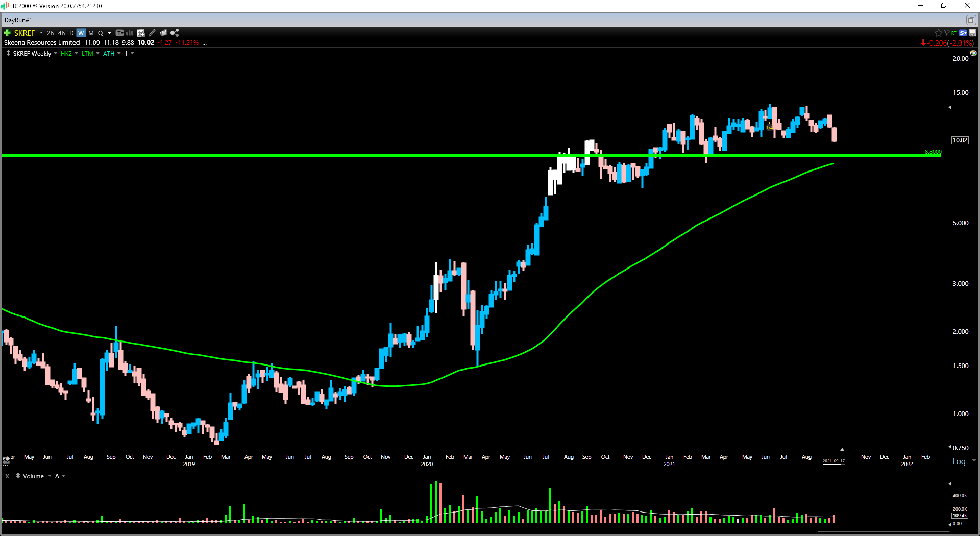This screenshot has height=536, width=980.
Task: Click the swap arrows icon at chart bottom-left
Action: (x=6, y=461)
